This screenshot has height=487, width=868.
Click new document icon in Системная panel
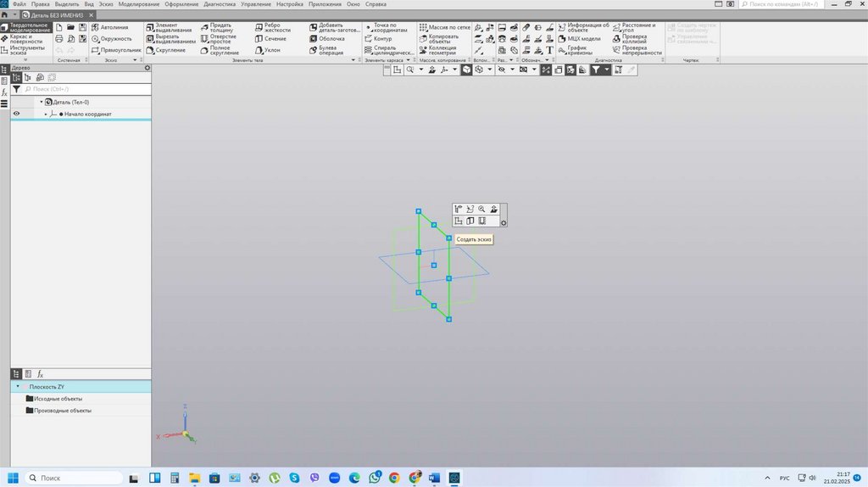(x=59, y=27)
